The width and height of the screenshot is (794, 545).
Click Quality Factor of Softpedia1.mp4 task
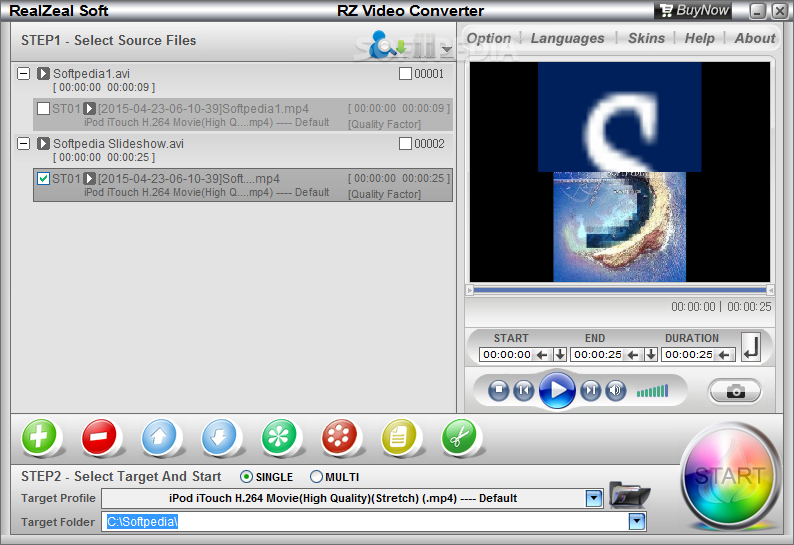tap(384, 124)
